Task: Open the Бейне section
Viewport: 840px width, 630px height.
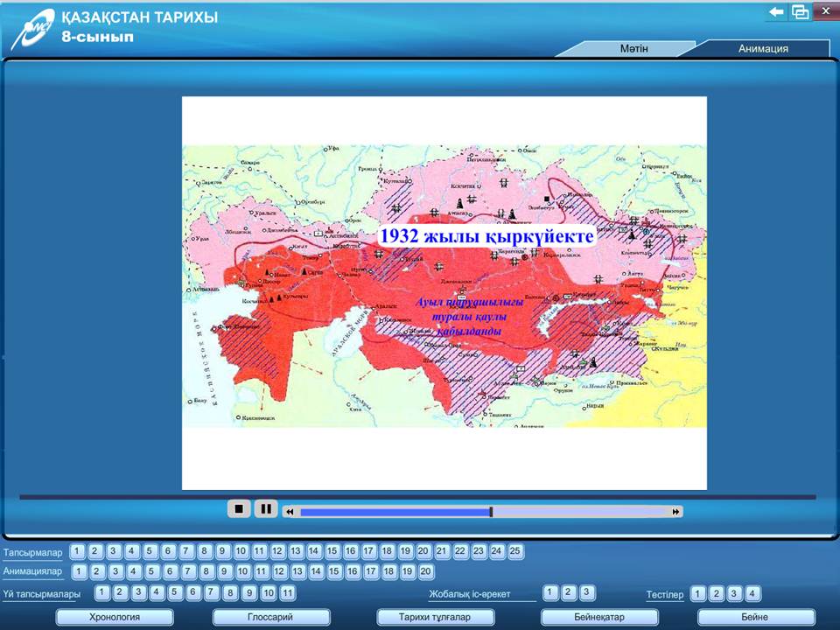Action: [x=755, y=617]
